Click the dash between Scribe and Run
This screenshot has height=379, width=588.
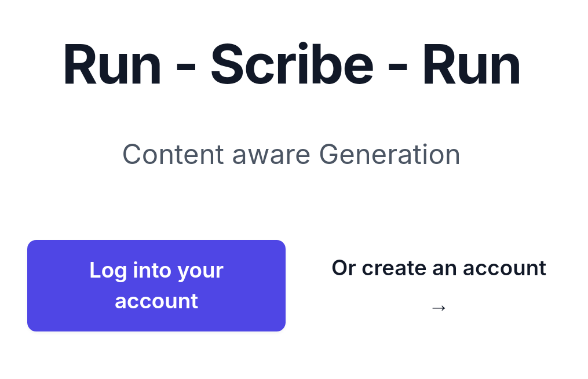[x=398, y=68]
